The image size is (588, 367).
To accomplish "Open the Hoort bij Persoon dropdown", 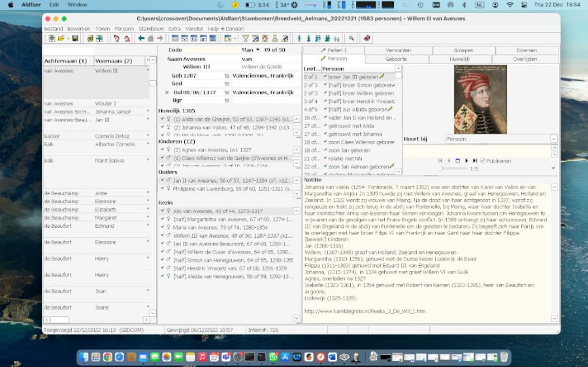I will tap(554, 139).
